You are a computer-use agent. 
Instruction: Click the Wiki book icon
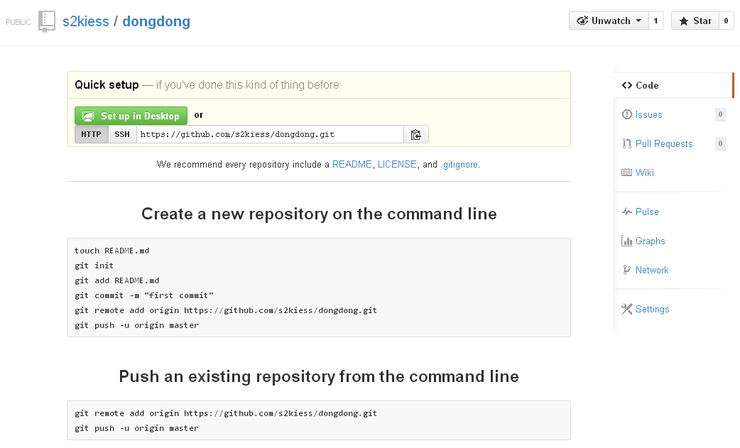click(627, 173)
